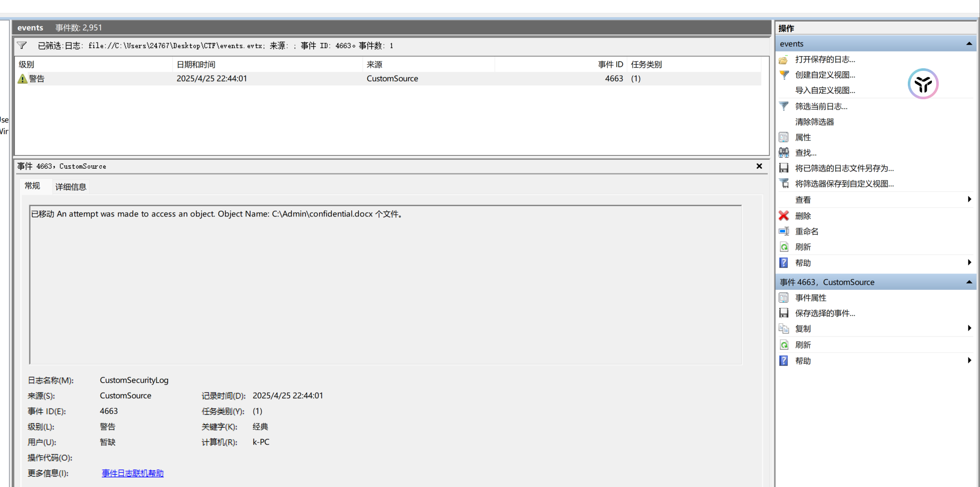The height and width of the screenshot is (487, 980).
Task: Expand the 查看 submenu arrow
Action: tap(969, 199)
